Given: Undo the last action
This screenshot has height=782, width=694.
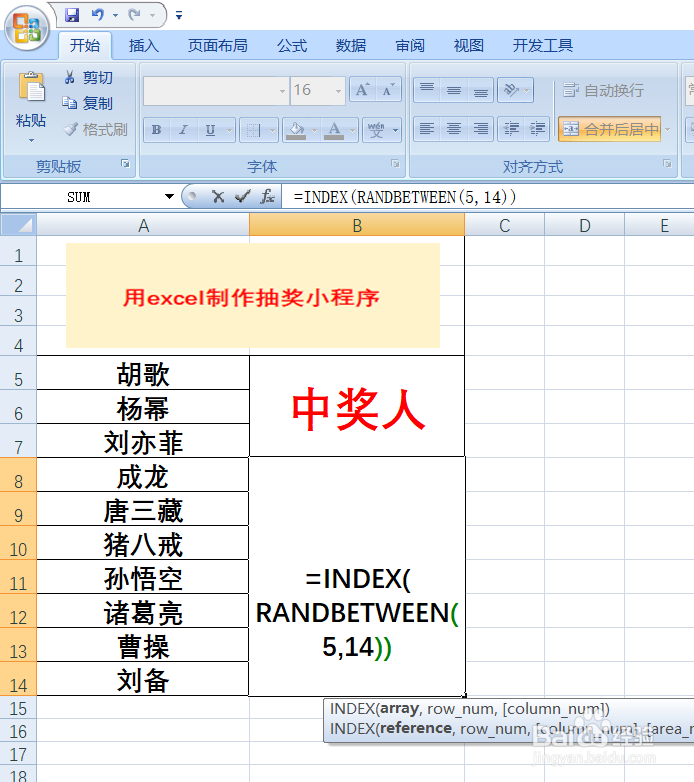Looking at the screenshot, I should pos(98,15).
